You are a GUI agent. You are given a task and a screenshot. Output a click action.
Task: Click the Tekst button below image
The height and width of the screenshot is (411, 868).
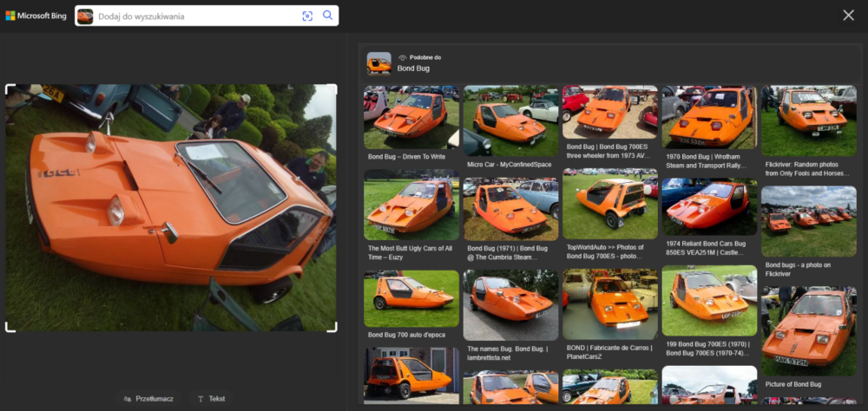(211, 399)
